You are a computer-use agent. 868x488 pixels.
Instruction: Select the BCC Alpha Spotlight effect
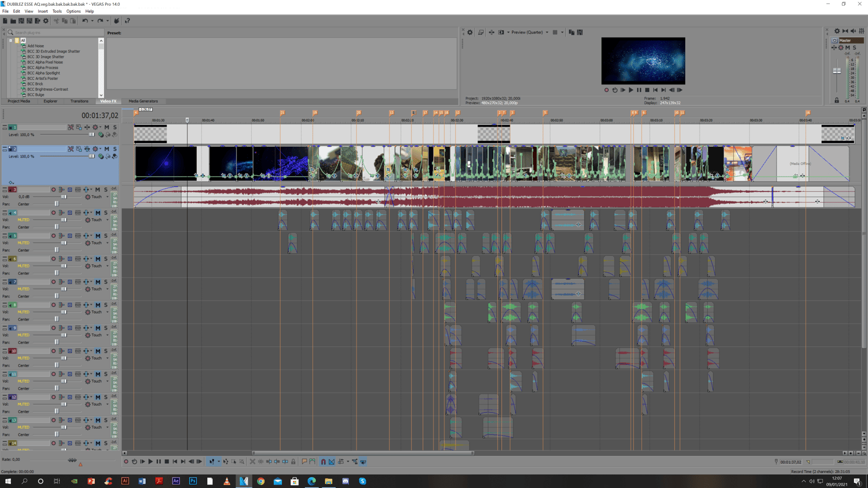[x=43, y=73]
